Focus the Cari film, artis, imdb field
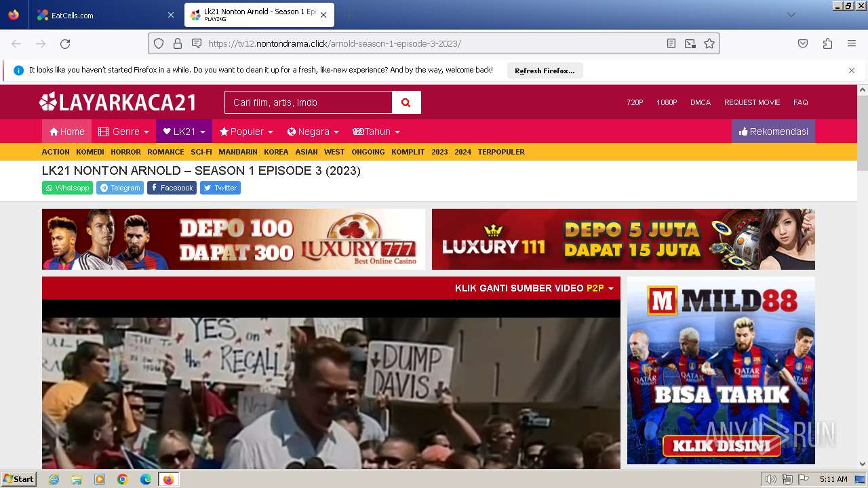Viewport: 868px width, 488px height. click(x=309, y=102)
